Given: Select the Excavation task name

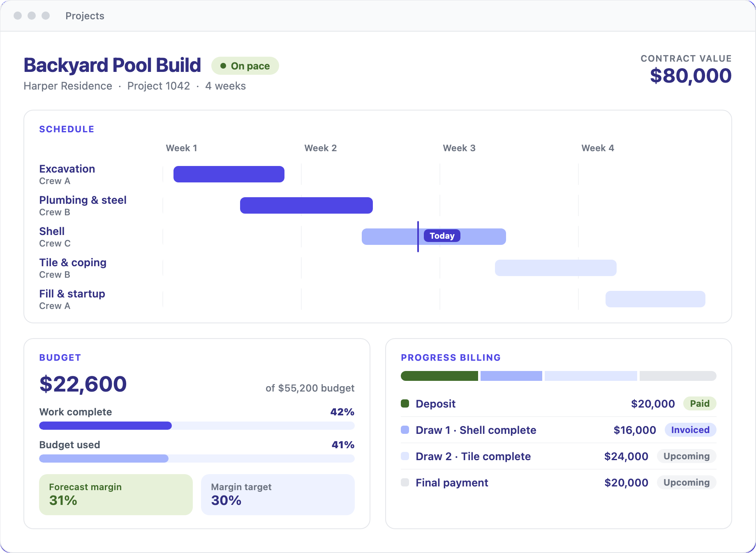Looking at the screenshot, I should pyautogui.click(x=67, y=169).
